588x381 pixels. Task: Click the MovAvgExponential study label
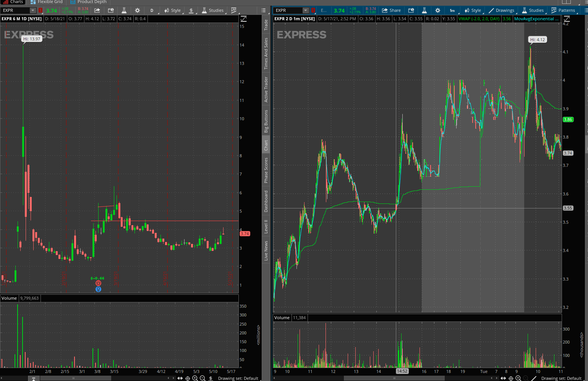point(536,19)
